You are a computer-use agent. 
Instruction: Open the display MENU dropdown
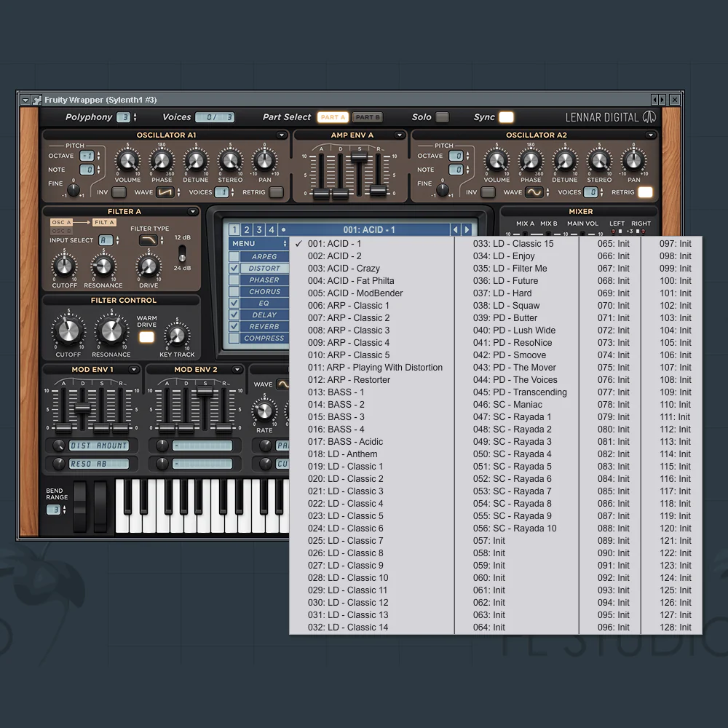pos(258,243)
